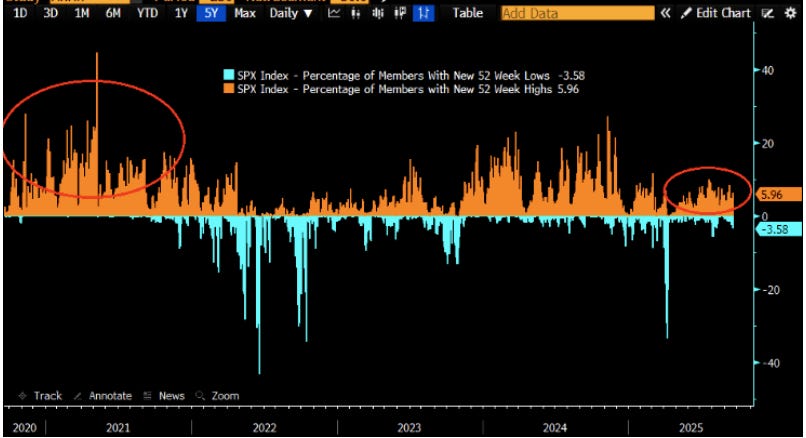806x438 pixels.
Task: Select the third chart-style icon with clustered bars
Action: (x=378, y=13)
